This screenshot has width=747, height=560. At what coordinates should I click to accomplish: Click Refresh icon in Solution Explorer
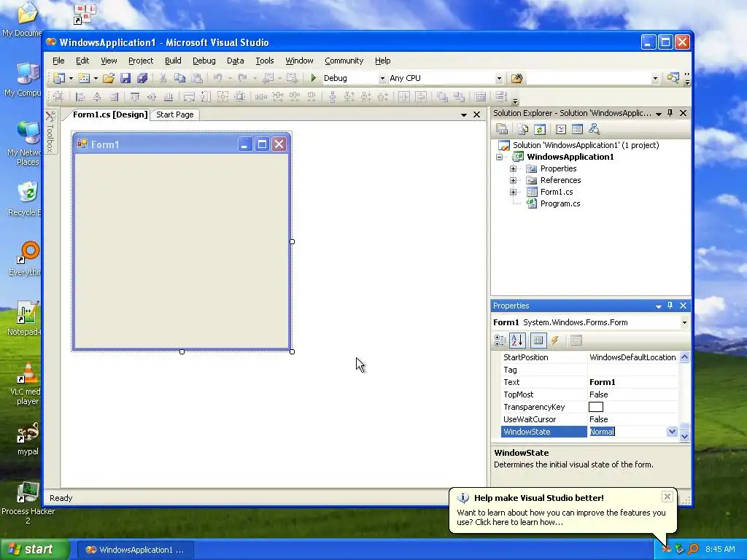coord(539,129)
